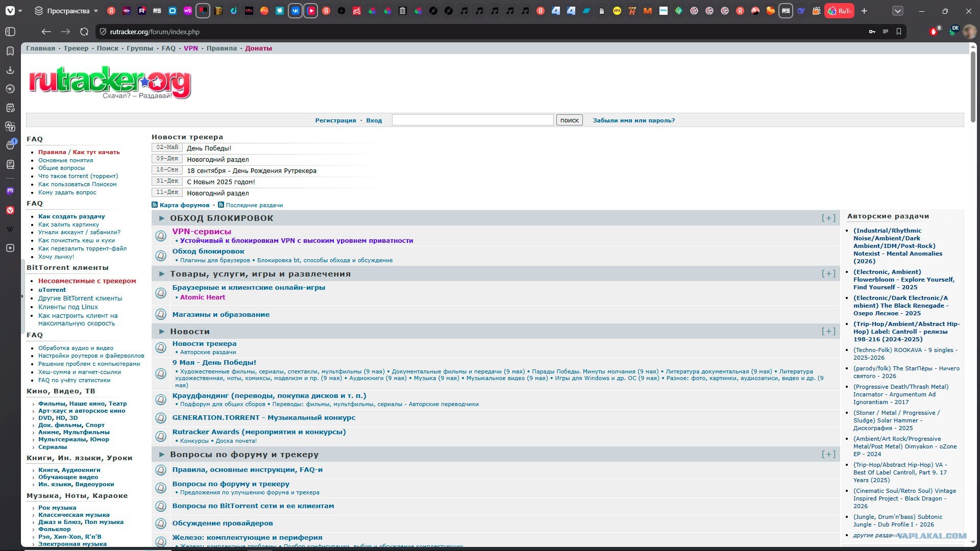
Task: Open the Translate side panel
Action: click(10, 127)
